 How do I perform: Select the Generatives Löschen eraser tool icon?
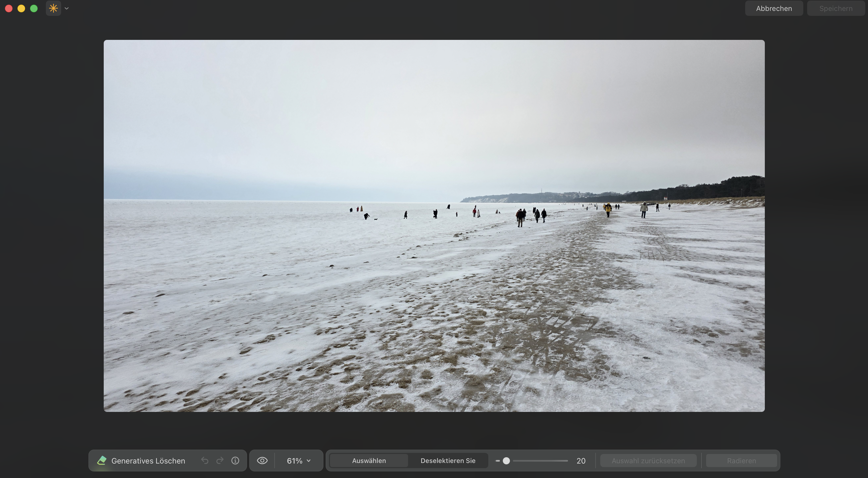point(102,461)
